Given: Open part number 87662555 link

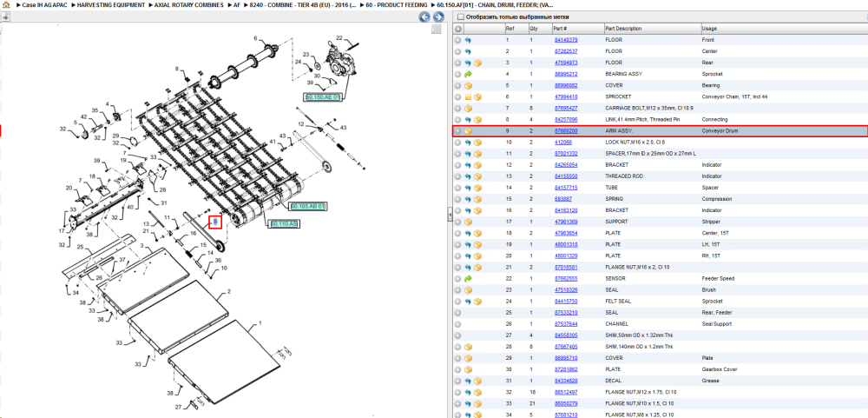Looking at the screenshot, I should tap(565, 278).
